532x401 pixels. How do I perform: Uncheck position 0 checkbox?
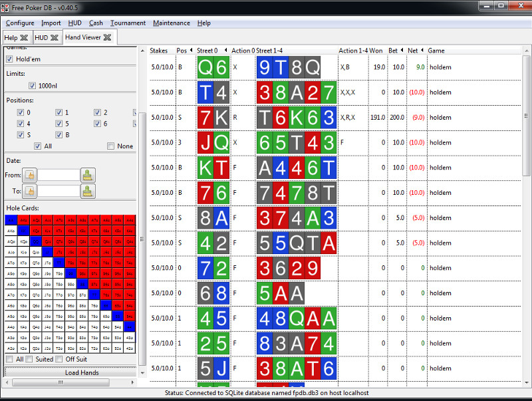pyautogui.click(x=21, y=112)
